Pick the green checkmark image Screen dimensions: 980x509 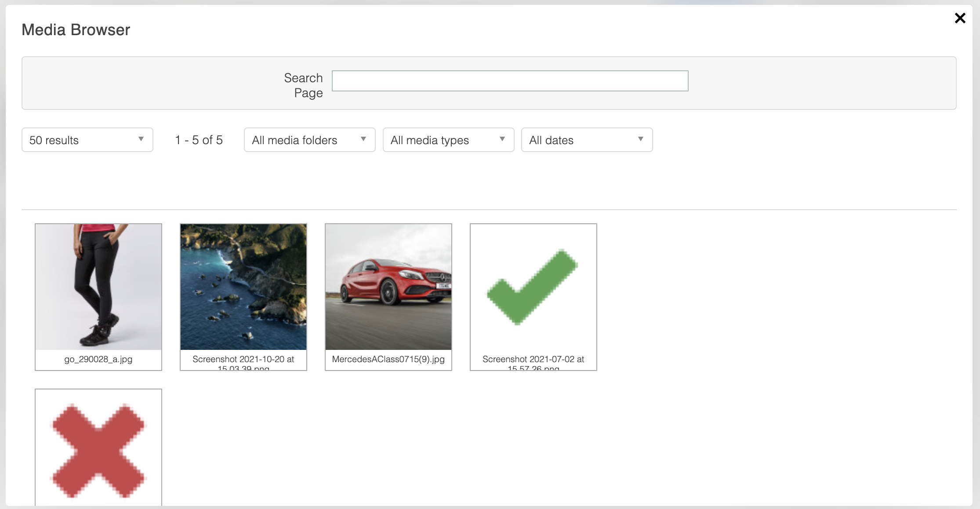533,287
